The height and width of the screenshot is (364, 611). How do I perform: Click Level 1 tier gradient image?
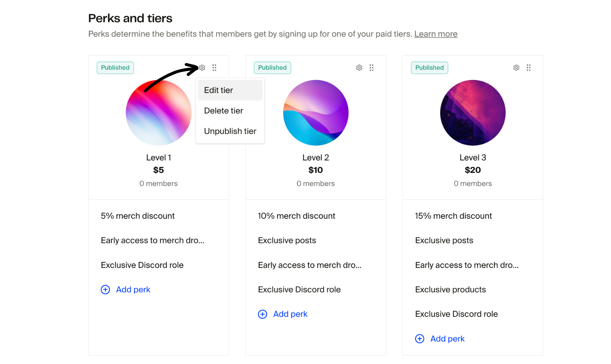point(158,113)
